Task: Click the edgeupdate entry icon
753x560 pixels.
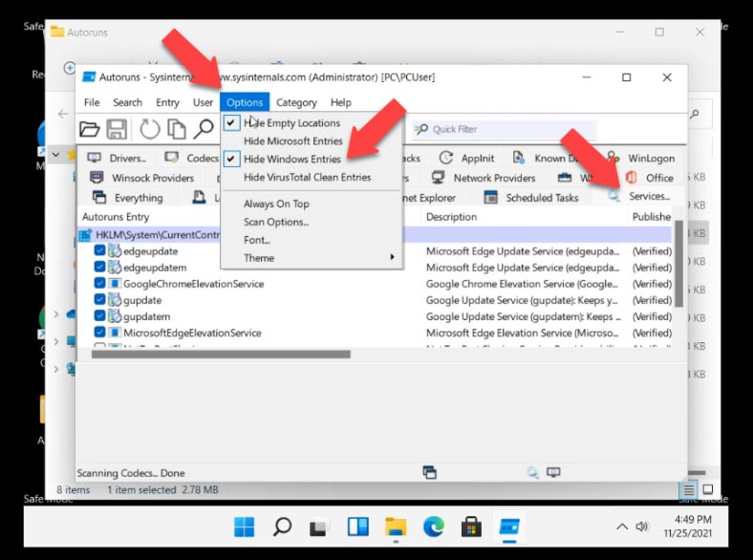Action: point(115,250)
